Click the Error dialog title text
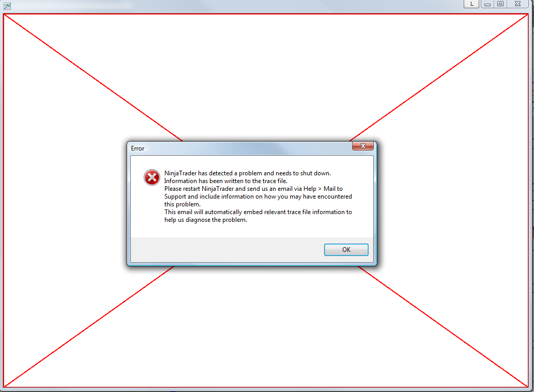The height and width of the screenshot is (392, 534). point(138,148)
